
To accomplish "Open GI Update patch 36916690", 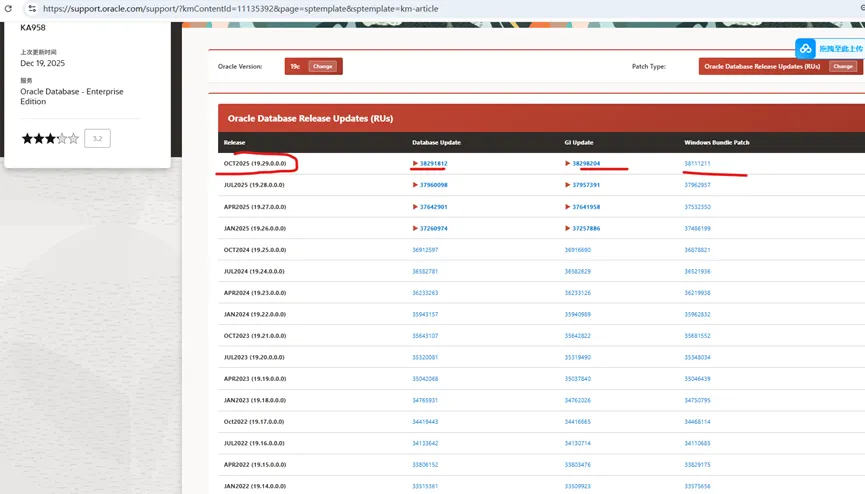I will click(578, 250).
